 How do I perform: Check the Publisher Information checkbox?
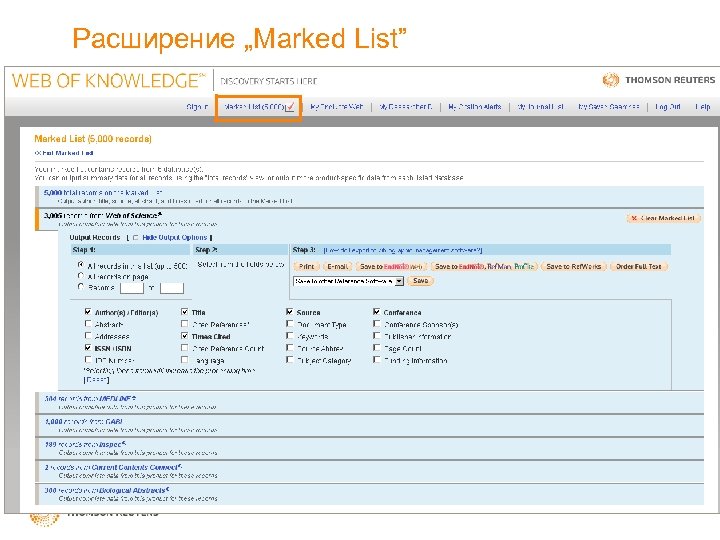click(x=377, y=336)
